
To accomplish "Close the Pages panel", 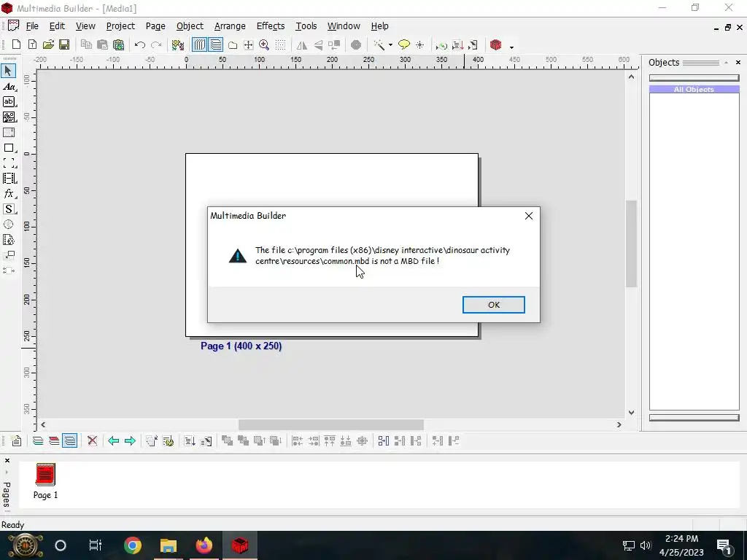I will pos(7,461).
